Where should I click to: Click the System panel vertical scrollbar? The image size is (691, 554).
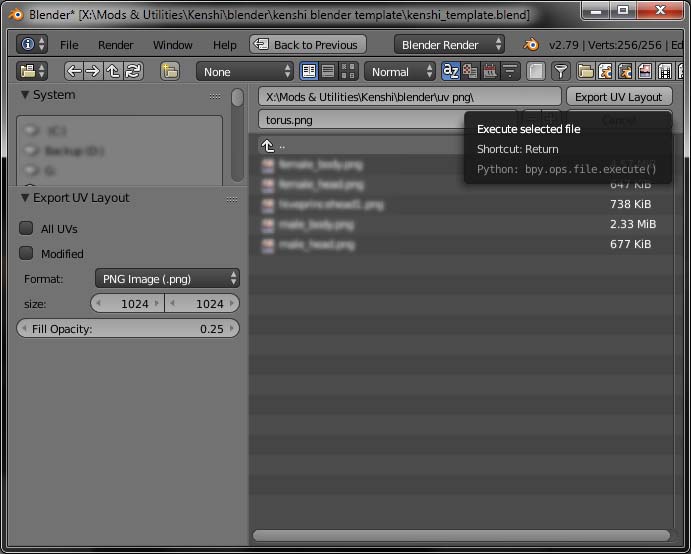pyautogui.click(x=237, y=134)
